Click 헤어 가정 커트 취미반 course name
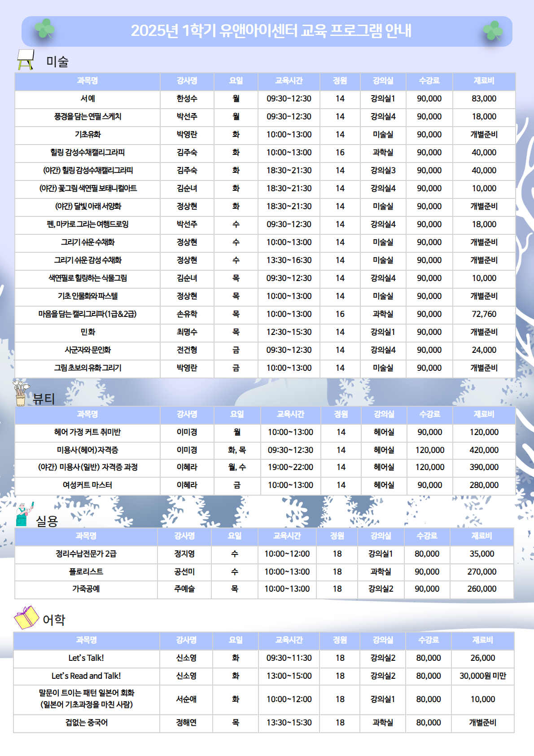534x756 pixels. point(88,432)
